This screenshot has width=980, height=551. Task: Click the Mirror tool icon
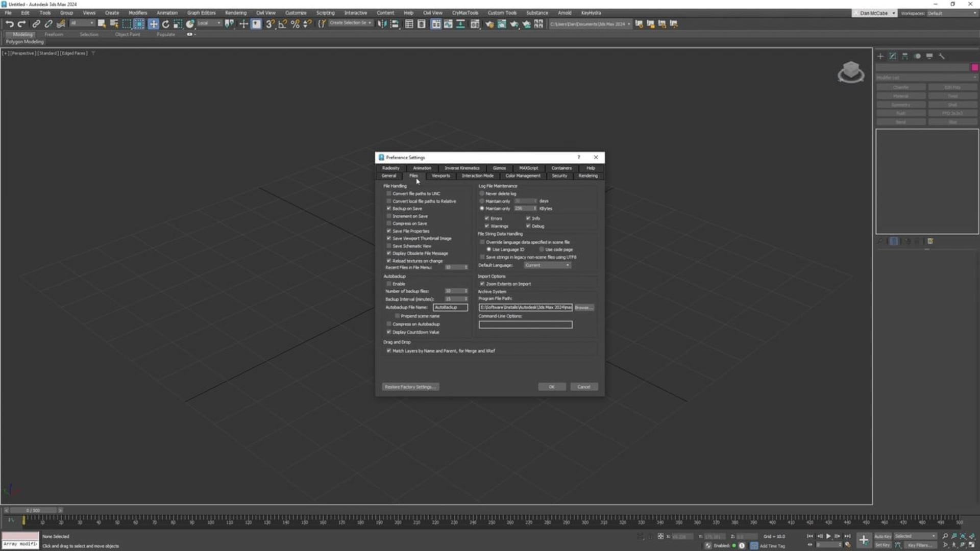pos(382,24)
